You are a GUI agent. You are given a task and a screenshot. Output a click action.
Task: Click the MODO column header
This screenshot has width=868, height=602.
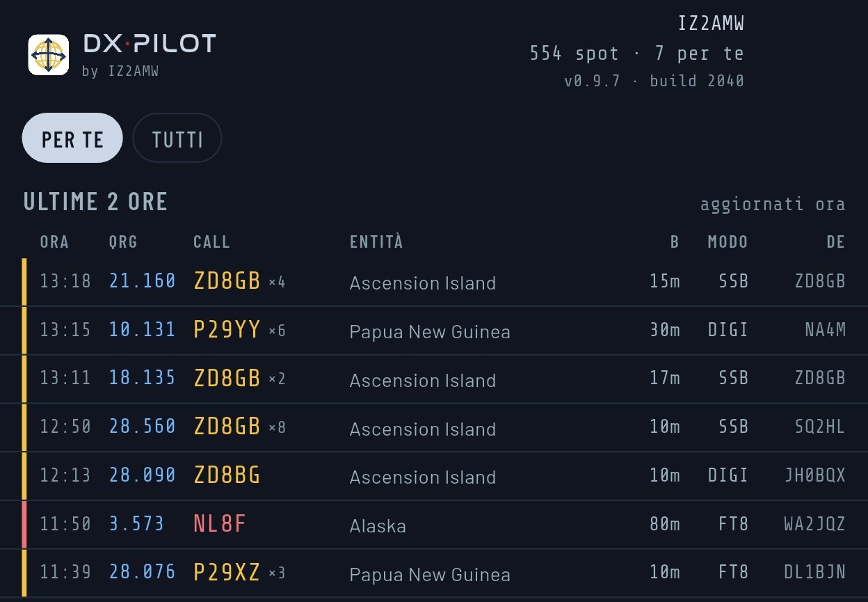point(728,242)
